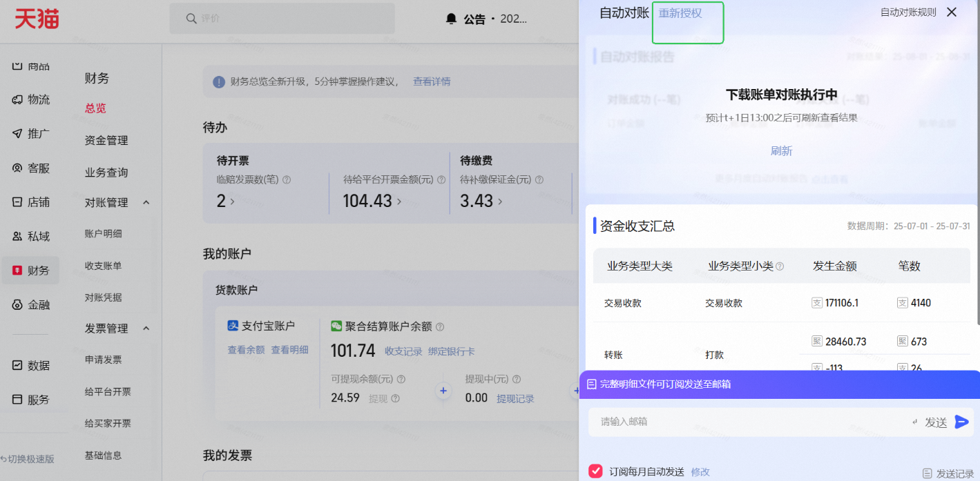Click plus button after 可提现余额
This screenshot has height=481, width=980.
[443, 391]
